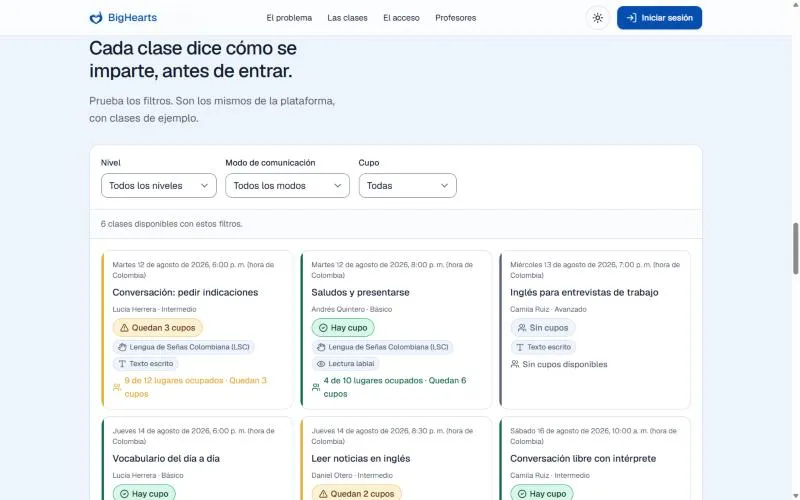The height and width of the screenshot is (500, 800).
Task: Click check icon in Conversación libre con intérprete badge
Action: (x=522, y=494)
